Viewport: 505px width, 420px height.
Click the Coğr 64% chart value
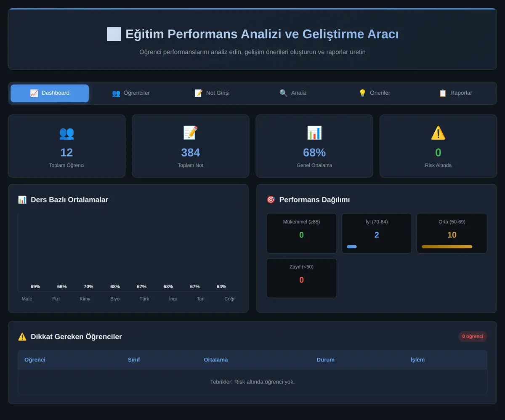tap(221, 287)
